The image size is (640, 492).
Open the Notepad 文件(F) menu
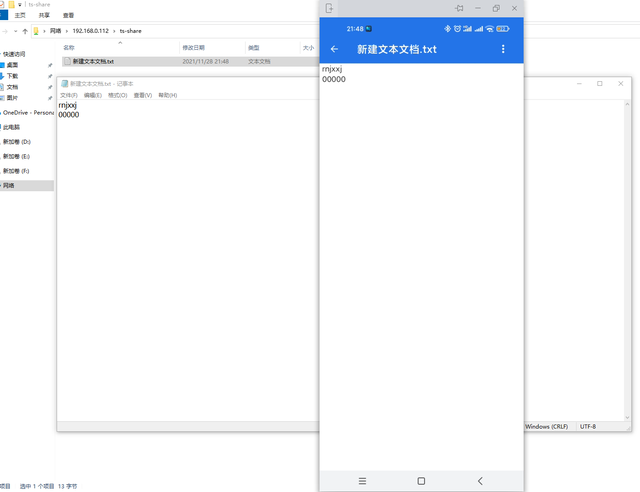(x=69, y=95)
